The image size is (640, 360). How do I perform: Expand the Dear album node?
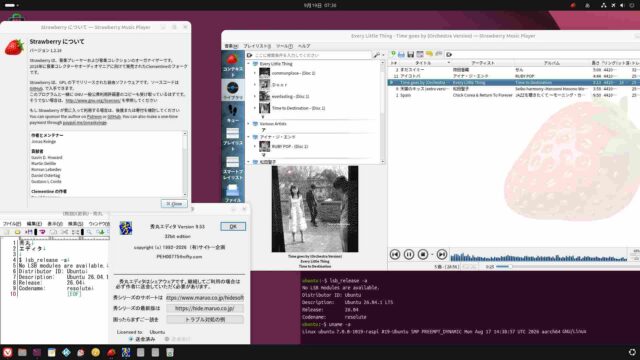coord(255,84)
